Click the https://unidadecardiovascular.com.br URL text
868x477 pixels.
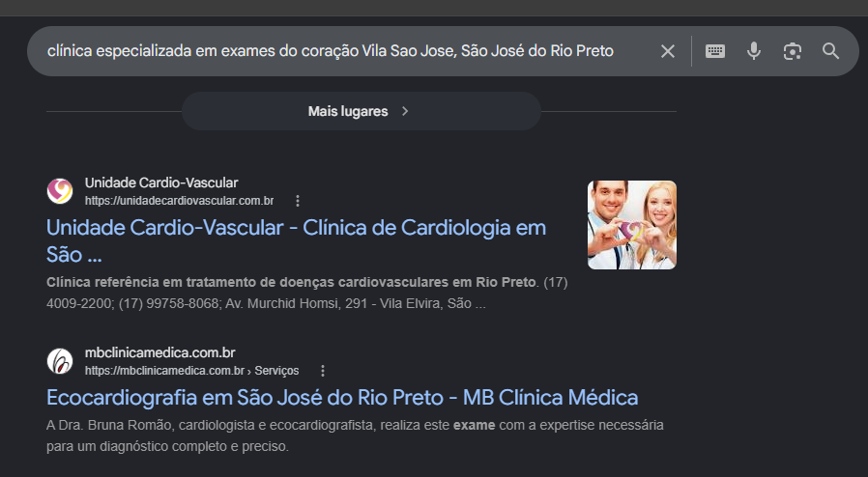180,201
